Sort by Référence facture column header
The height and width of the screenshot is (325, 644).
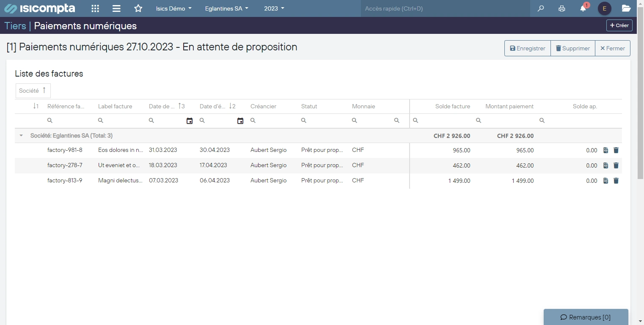pyautogui.click(x=66, y=107)
